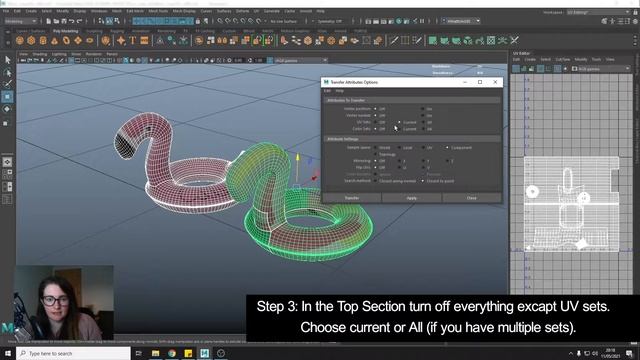Click the SVG shelf icon beside Type
Viewport: 640px width, 360px height.
(x=144, y=40)
